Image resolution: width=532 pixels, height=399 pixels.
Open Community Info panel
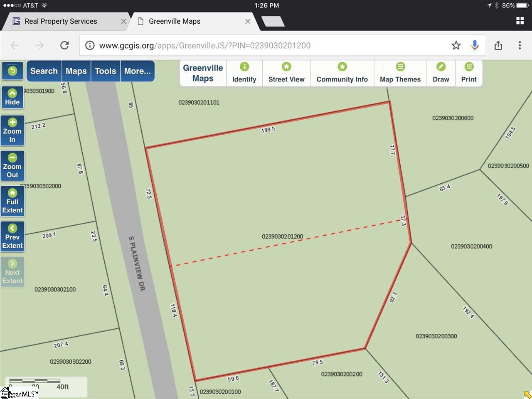tap(342, 73)
